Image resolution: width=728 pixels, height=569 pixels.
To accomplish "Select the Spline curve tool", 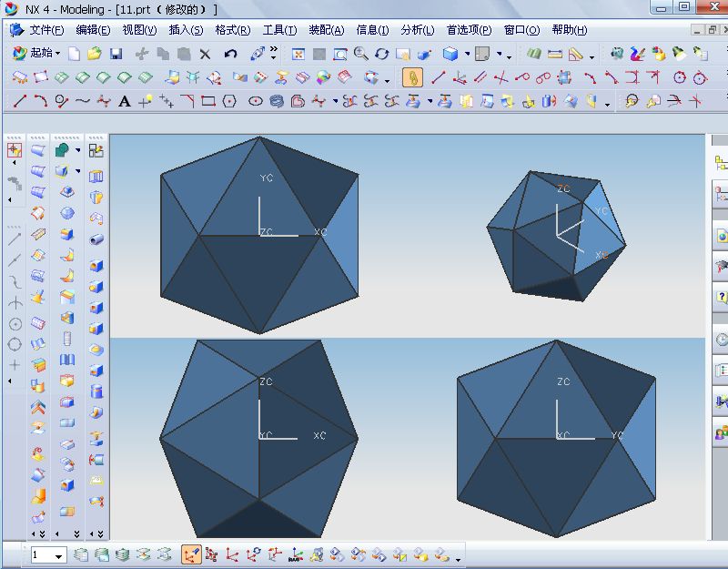I will tap(82, 101).
